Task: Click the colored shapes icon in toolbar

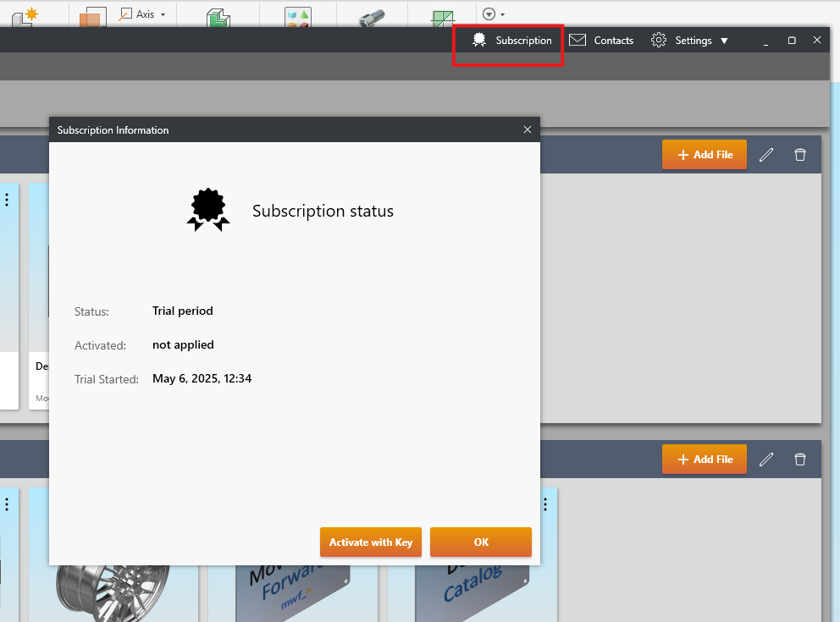Action: tap(297, 17)
